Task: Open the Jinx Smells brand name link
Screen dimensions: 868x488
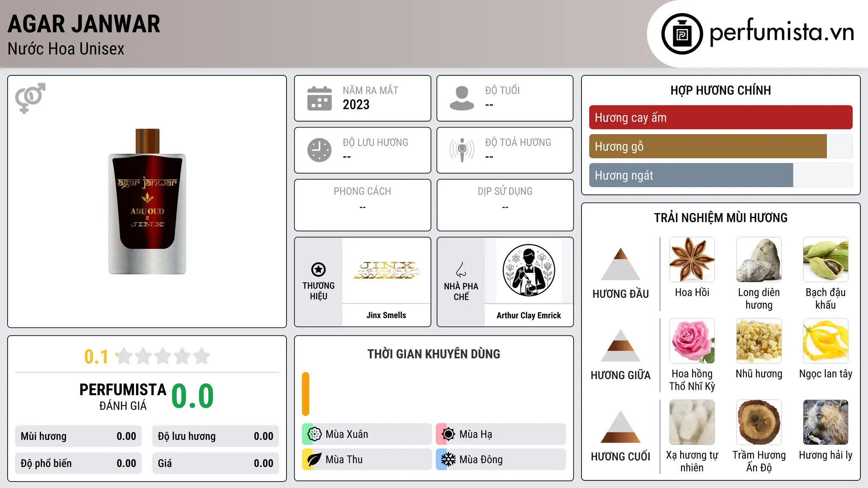Action: (386, 315)
